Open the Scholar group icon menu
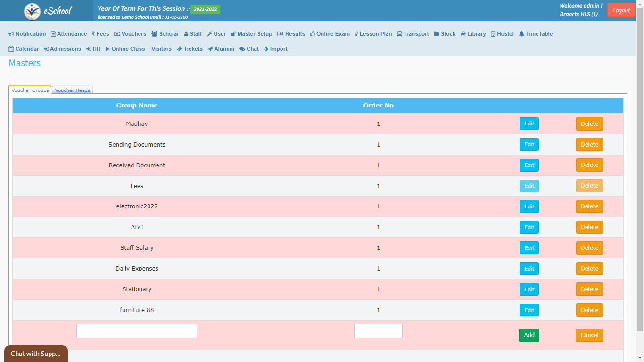644x362 pixels. point(165,34)
